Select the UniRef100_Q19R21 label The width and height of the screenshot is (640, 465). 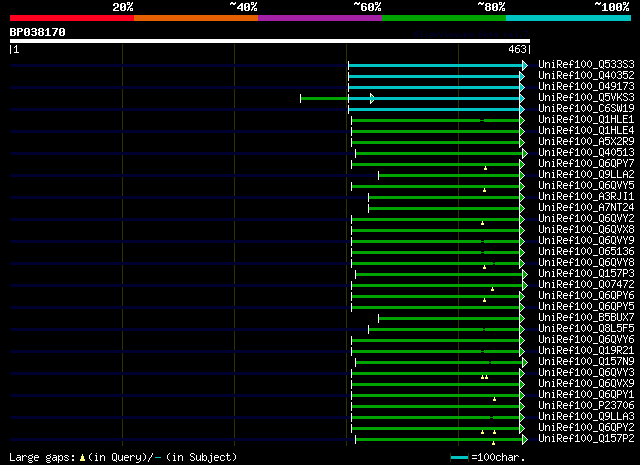[586, 351]
